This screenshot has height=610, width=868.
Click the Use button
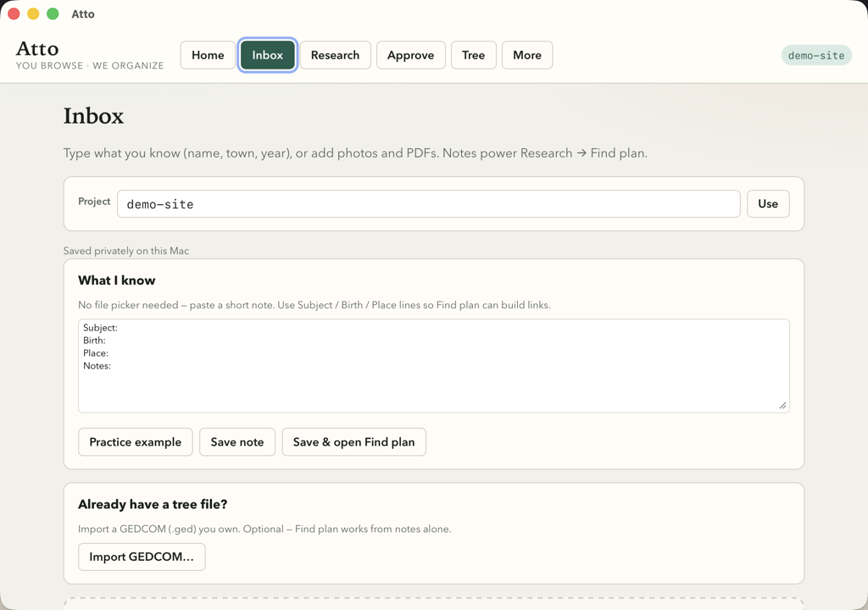(768, 203)
